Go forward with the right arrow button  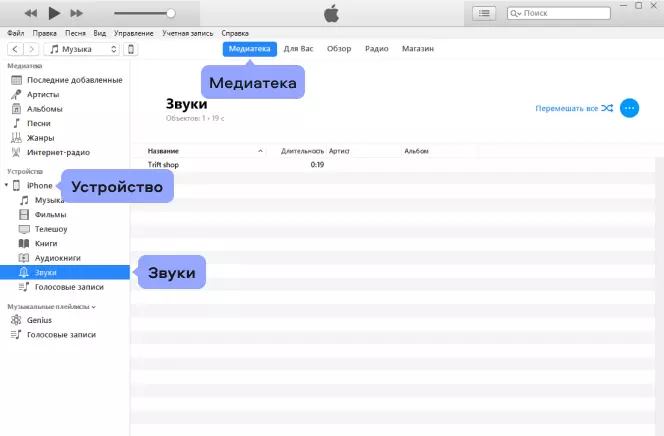coord(31,49)
